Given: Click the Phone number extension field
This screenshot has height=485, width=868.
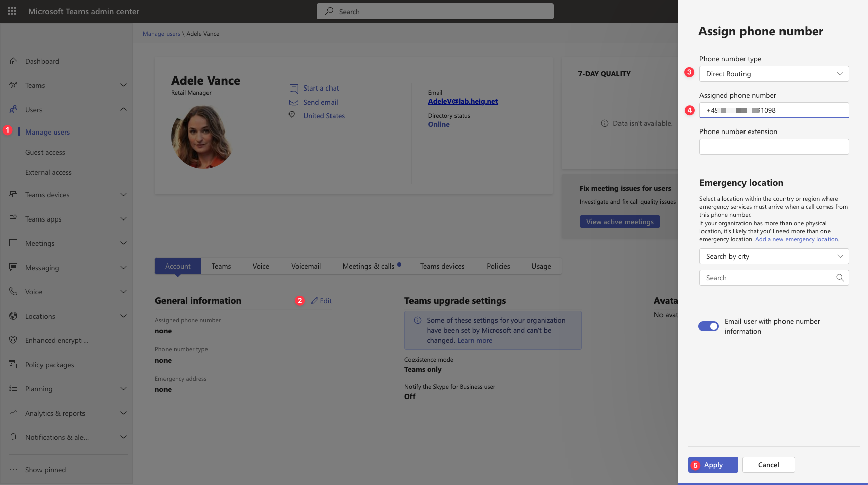Looking at the screenshot, I should click(x=774, y=147).
